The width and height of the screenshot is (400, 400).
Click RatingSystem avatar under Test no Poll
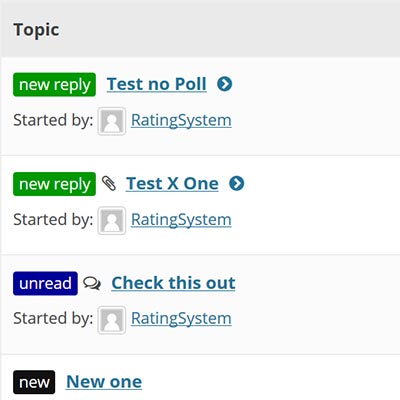tap(112, 121)
